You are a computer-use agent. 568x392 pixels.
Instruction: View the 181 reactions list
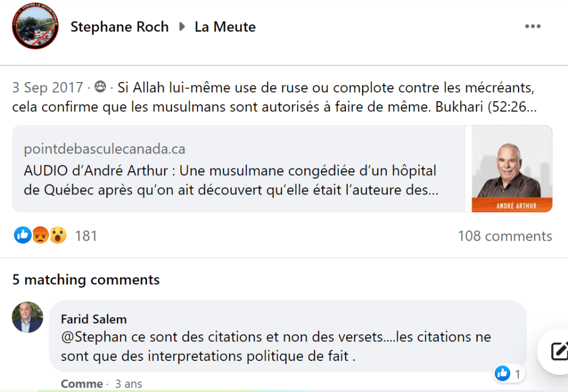[x=86, y=236]
